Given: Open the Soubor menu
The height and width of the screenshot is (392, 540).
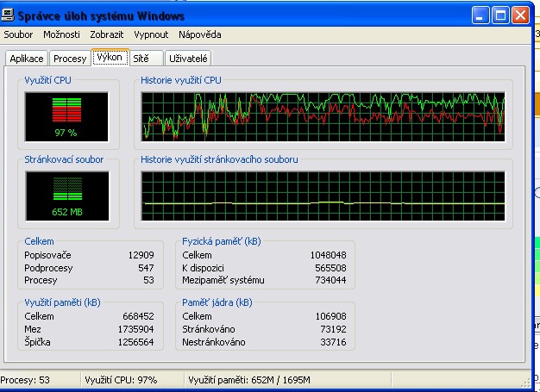Looking at the screenshot, I should pos(18,34).
